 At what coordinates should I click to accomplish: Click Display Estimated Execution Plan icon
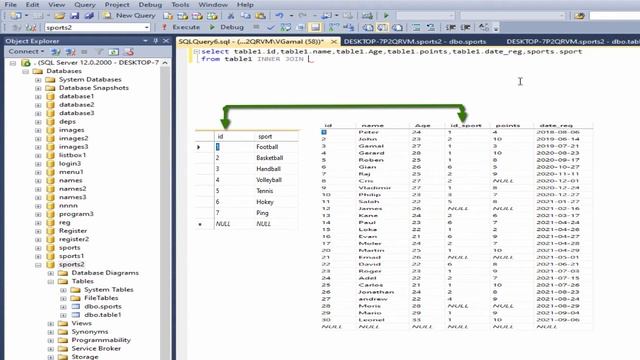[x=286, y=27]
